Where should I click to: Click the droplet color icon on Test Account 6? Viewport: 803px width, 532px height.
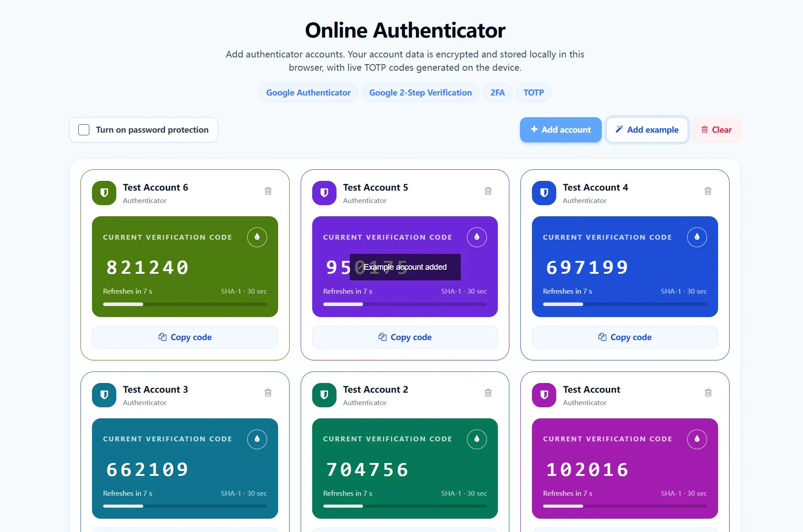click(257, 237)
